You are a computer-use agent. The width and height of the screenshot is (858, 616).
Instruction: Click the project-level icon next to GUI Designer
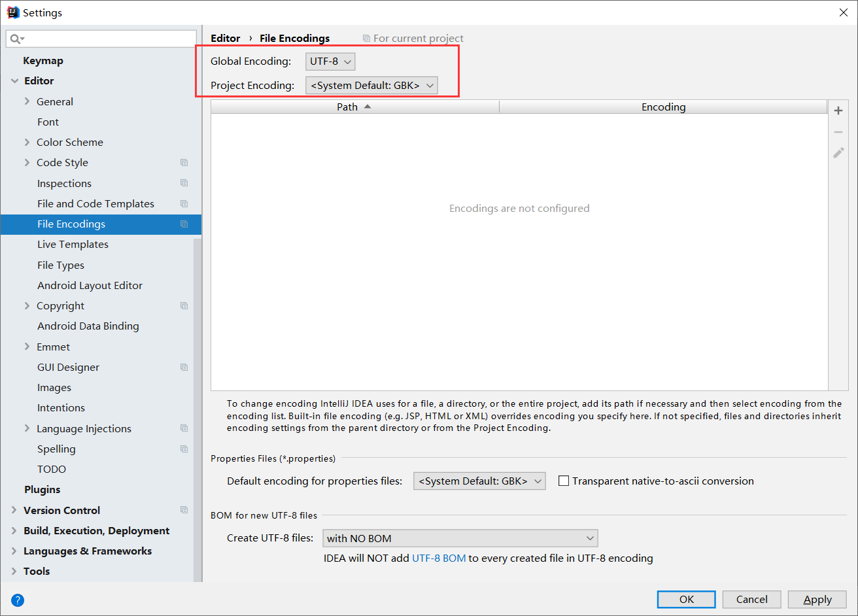pos(184,367)
